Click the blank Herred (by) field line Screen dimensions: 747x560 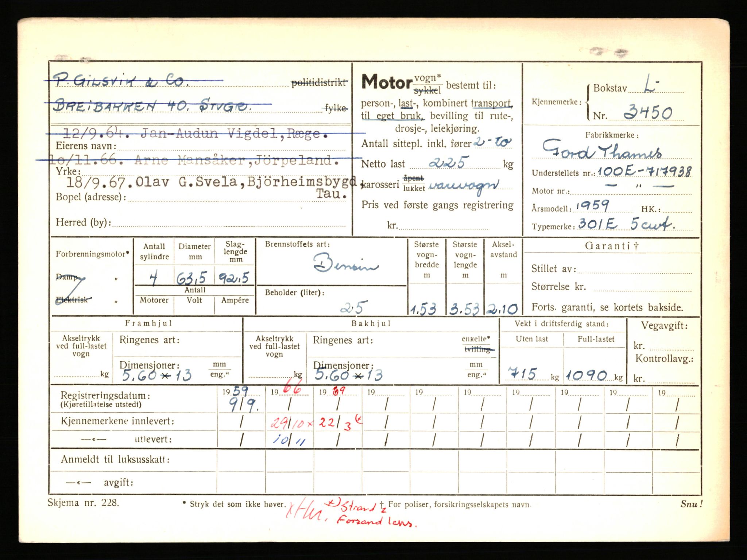point(229,224)
